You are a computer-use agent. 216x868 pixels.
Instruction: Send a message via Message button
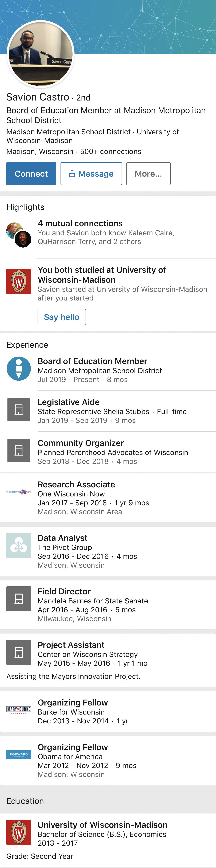pyautogui.click(x=91, y=173)
